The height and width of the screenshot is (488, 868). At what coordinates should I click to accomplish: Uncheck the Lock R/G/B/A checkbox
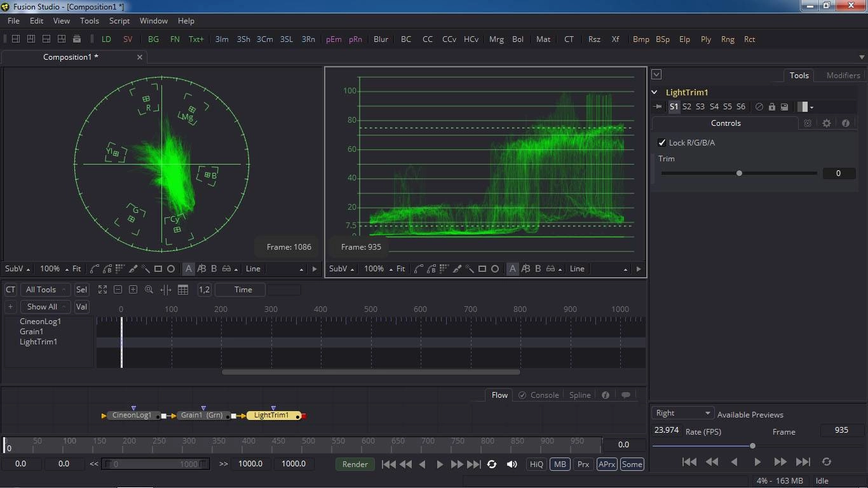pos(662,142)
